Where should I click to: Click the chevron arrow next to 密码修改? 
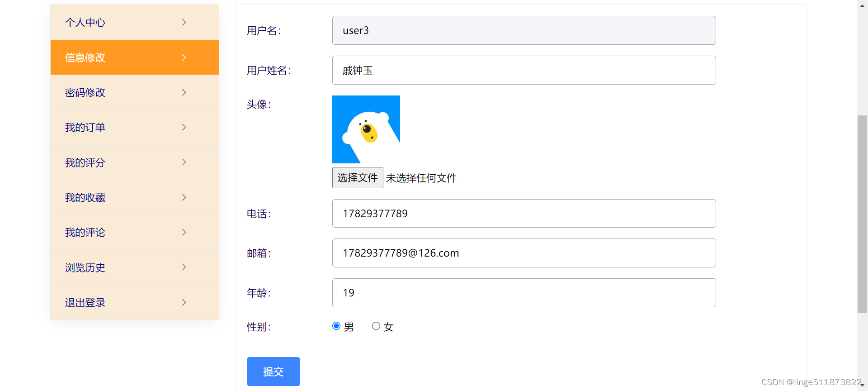coord(184,92)
